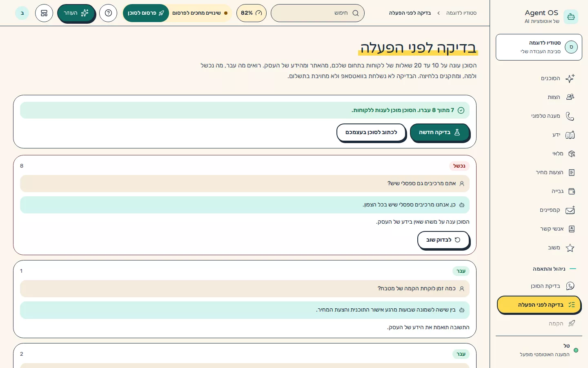Screen dimensions: 588x368
Task: Click the נכשל failed status badge
Action: pyautogui.click(x=459, y=166)
